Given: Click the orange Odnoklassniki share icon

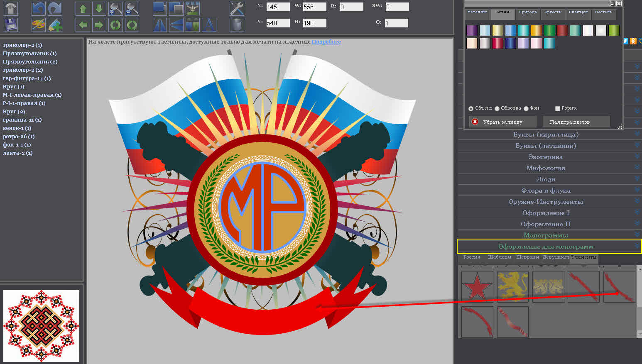Looking at the screenshot, I should (x=633, y=41).
